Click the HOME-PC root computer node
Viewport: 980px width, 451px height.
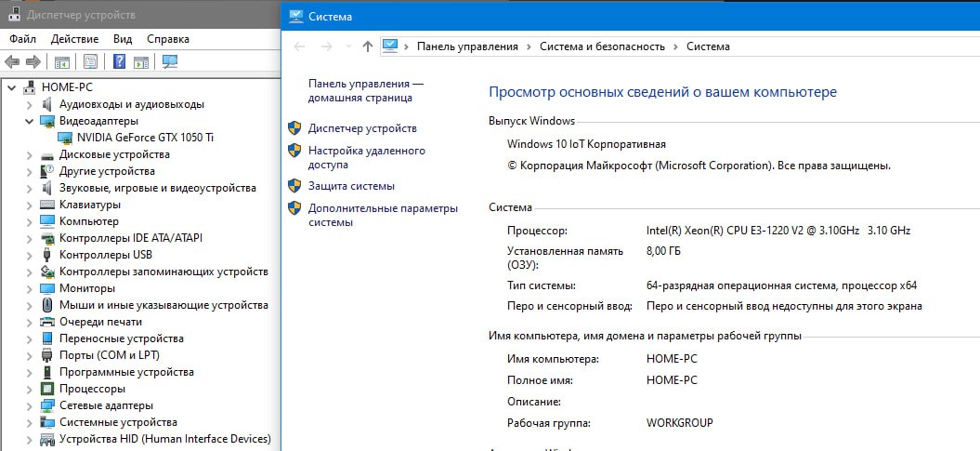pyautogui.click(x=67, y=87)
